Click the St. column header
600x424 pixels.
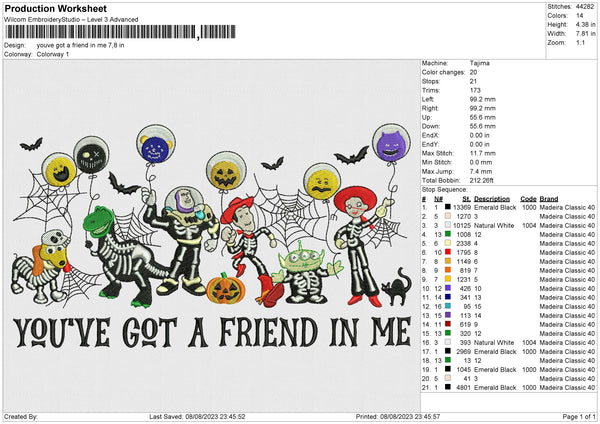click(x=466, y=199)
